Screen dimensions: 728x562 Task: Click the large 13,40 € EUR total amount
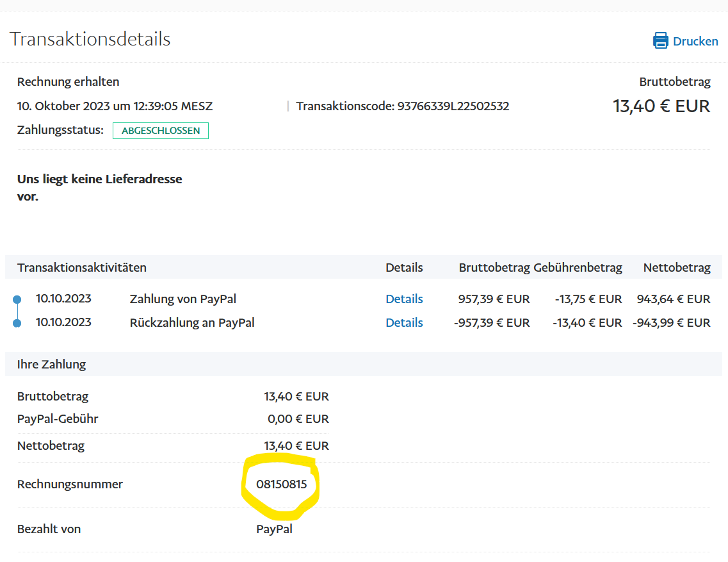coord(661,106)
